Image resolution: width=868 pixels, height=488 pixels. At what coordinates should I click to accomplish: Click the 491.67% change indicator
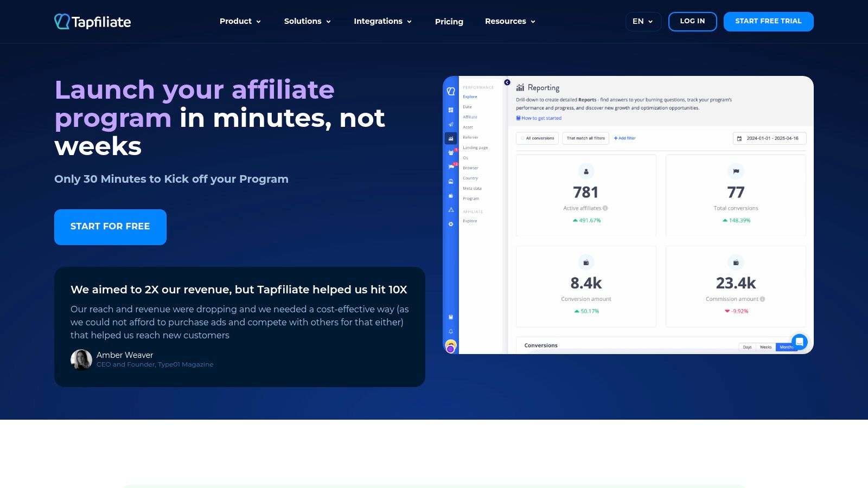586,221
